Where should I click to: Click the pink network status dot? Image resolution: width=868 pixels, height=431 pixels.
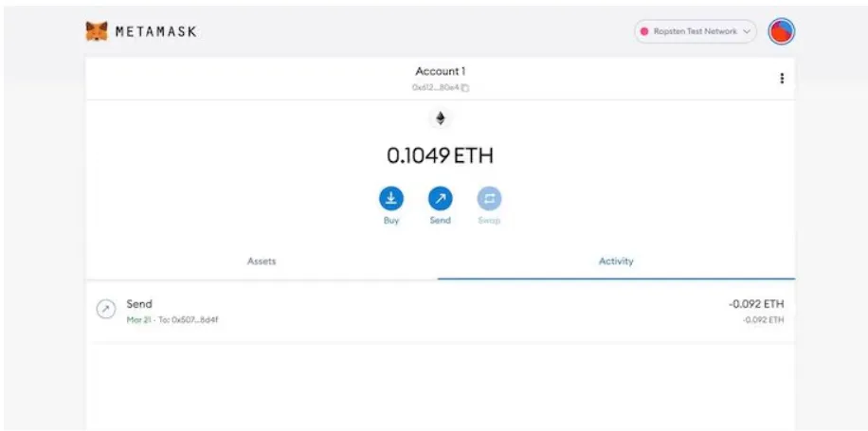click(644, 31)
